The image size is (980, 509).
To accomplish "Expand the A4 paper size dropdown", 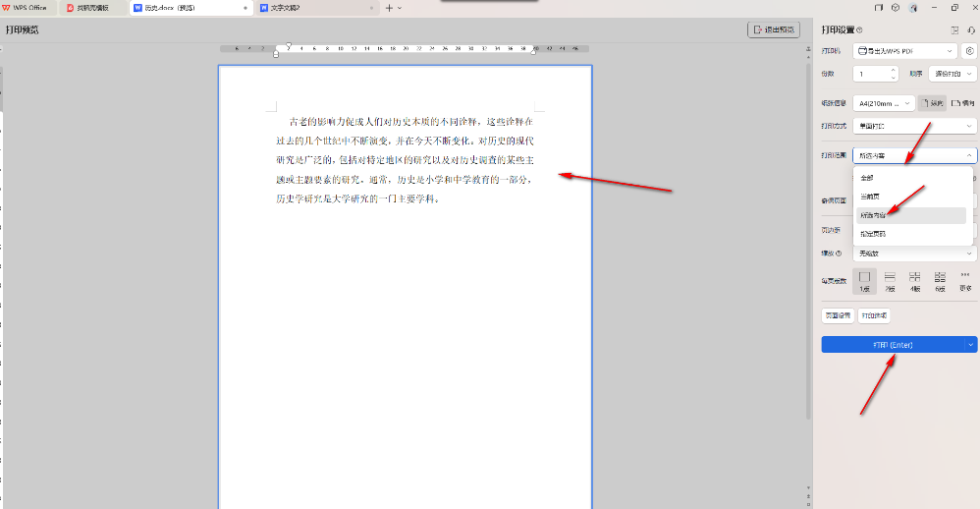I will tap(885, 102).
